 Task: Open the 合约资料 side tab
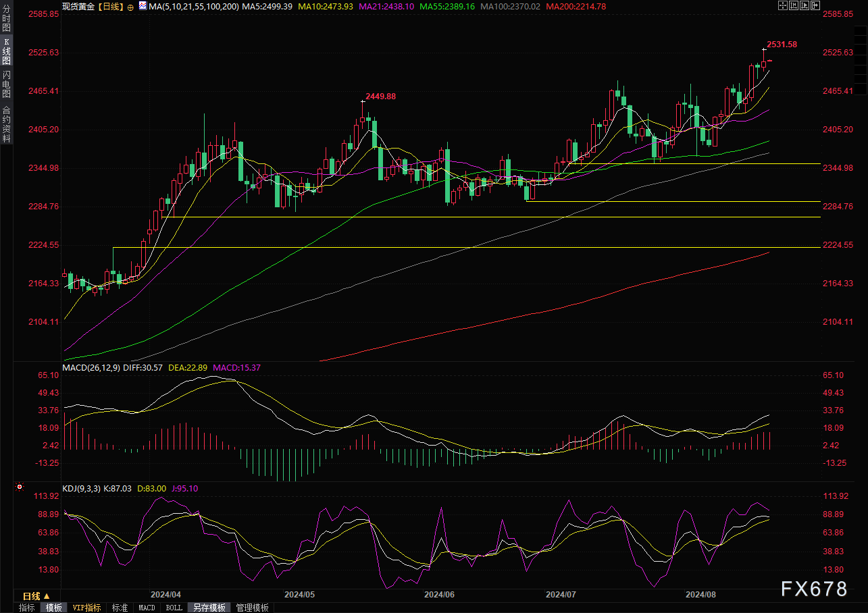click(6, 124)
